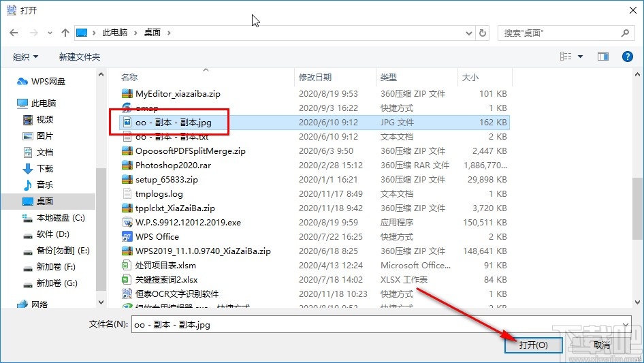Click the 打开(O) button
The height and width of the screenshot is (363, 644).
533,345
